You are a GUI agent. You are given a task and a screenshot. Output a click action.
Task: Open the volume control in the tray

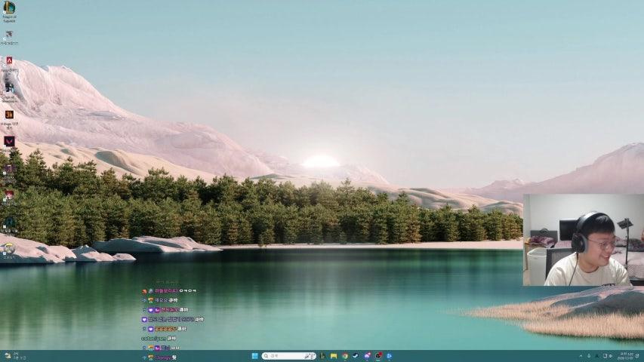pos(610,356)
